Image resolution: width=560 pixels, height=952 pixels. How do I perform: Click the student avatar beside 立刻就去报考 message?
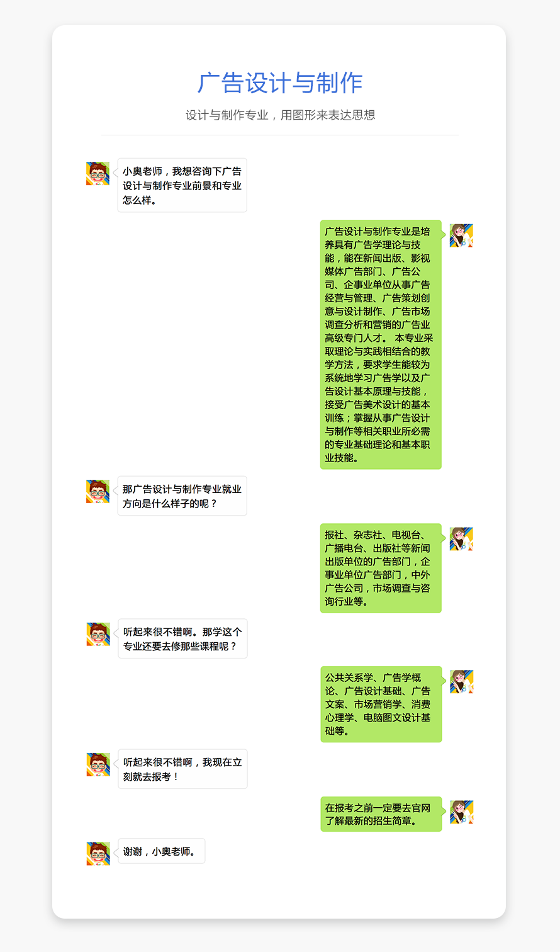pyautogui.click(x=98, y=764)
